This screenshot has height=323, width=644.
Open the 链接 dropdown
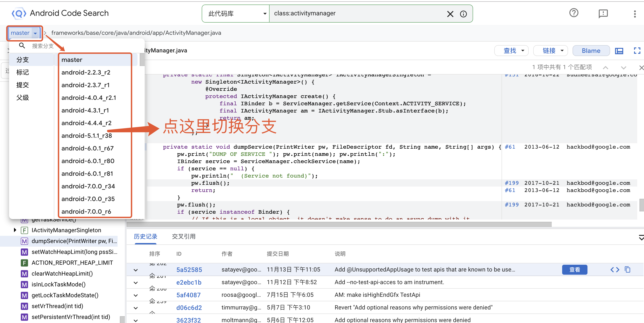coord(550,51)
